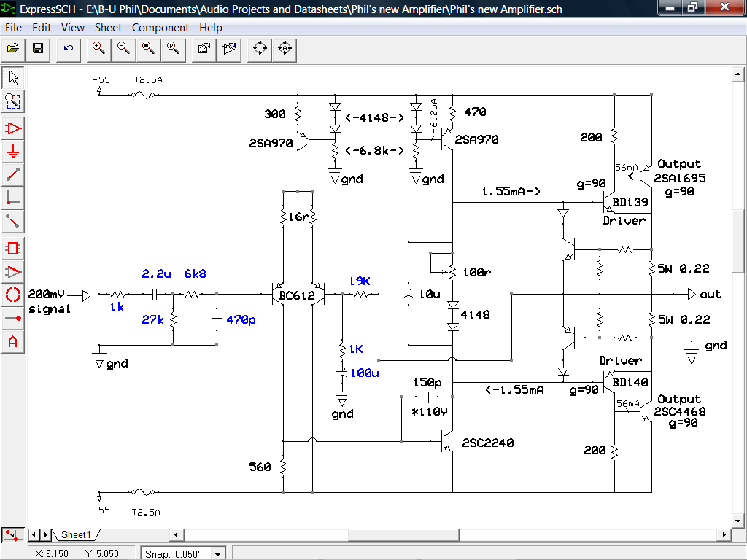The height and width of the screenshot is (560, 747).
Task: Open a schematic file with folder icon
Action: coord(13,49)
